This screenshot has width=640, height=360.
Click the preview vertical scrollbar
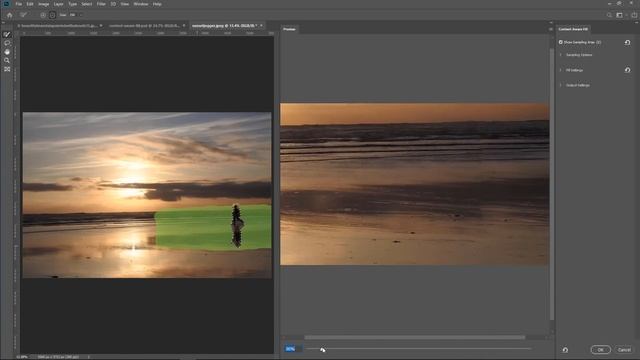tap(552, 184)
